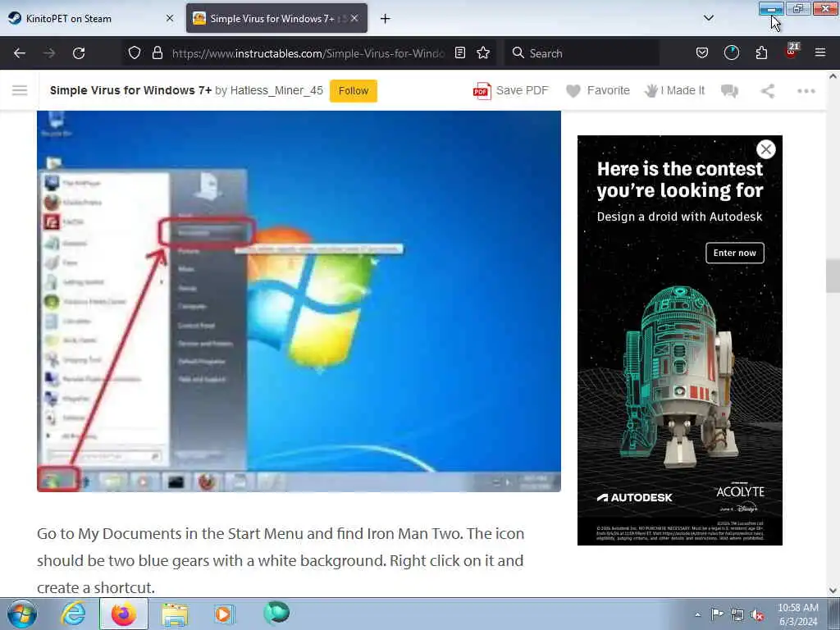Mark this instructable as Favorite
The width and height of the screenshot is (840, 630).
click(598, 91)
